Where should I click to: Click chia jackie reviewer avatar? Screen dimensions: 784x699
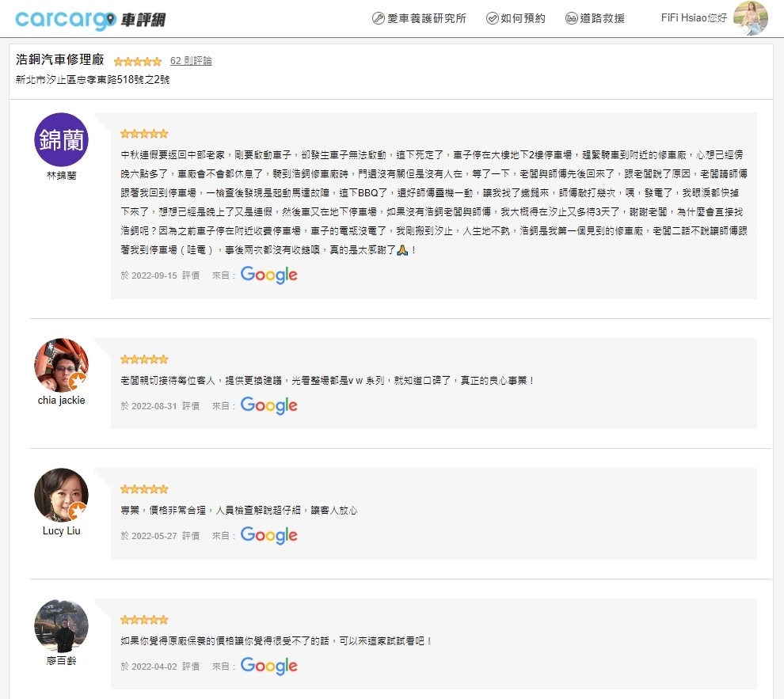(x=61, y=365)
